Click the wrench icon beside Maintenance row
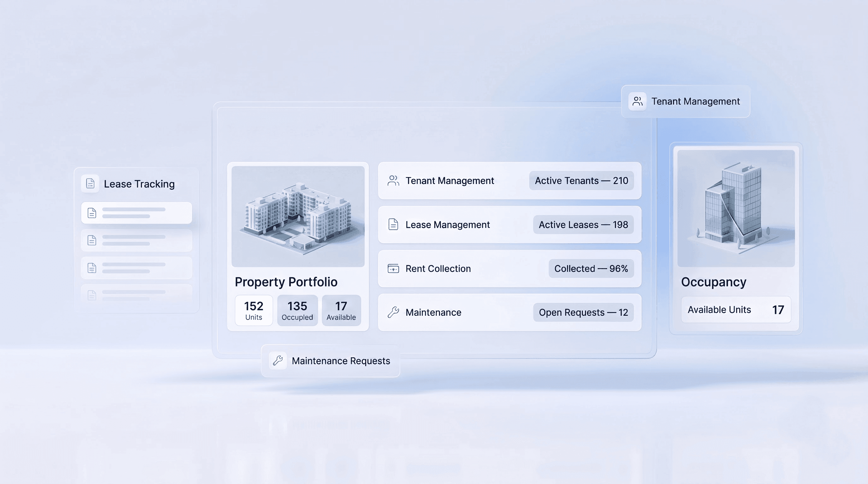The image size is (868, 484). point(393,312)
